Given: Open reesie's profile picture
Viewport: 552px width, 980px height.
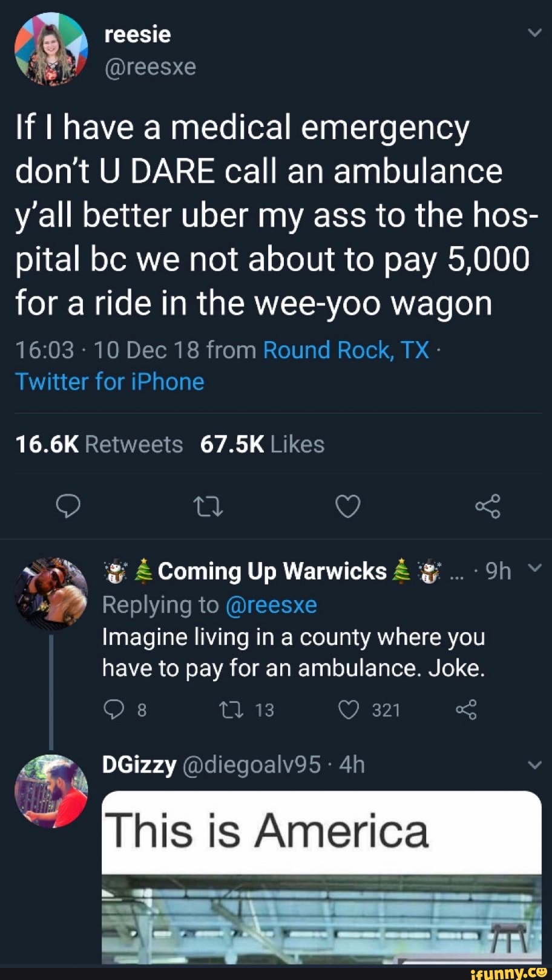Looking at the screenshot, I should coord(51,50).
